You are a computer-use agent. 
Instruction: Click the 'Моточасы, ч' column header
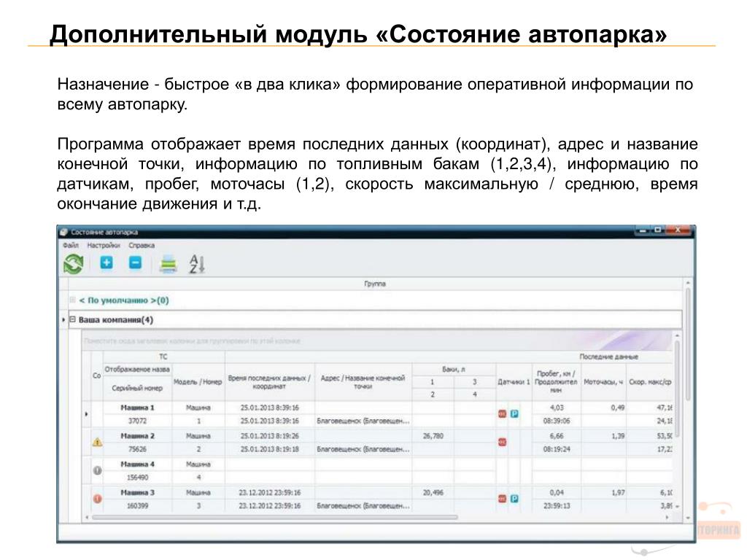603,382
